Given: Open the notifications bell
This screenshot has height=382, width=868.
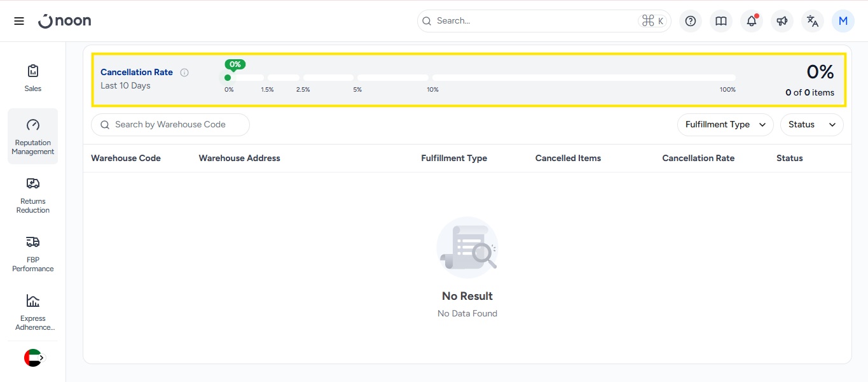Looking at the screenshot, I should (752, 21).
